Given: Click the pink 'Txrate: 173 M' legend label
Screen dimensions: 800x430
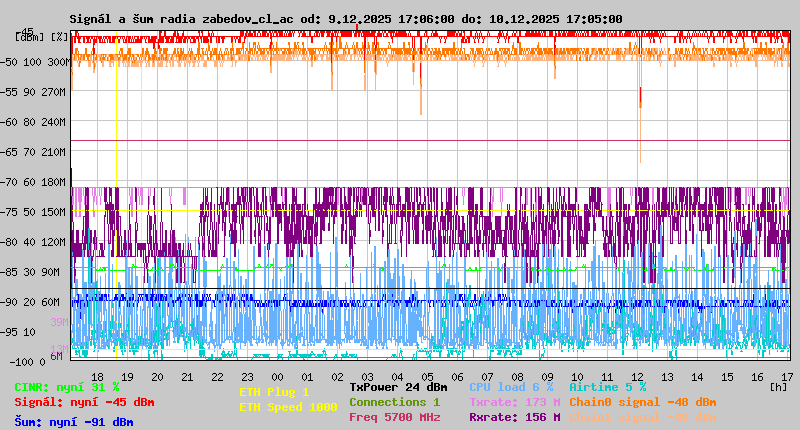Looking at the screenshot, I should [x=514, y=402].
